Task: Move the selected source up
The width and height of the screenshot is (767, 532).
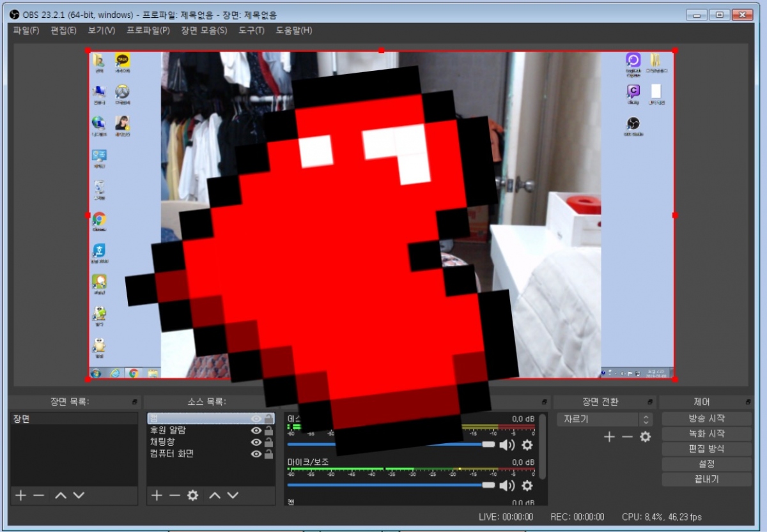Action: coord(215,496)
